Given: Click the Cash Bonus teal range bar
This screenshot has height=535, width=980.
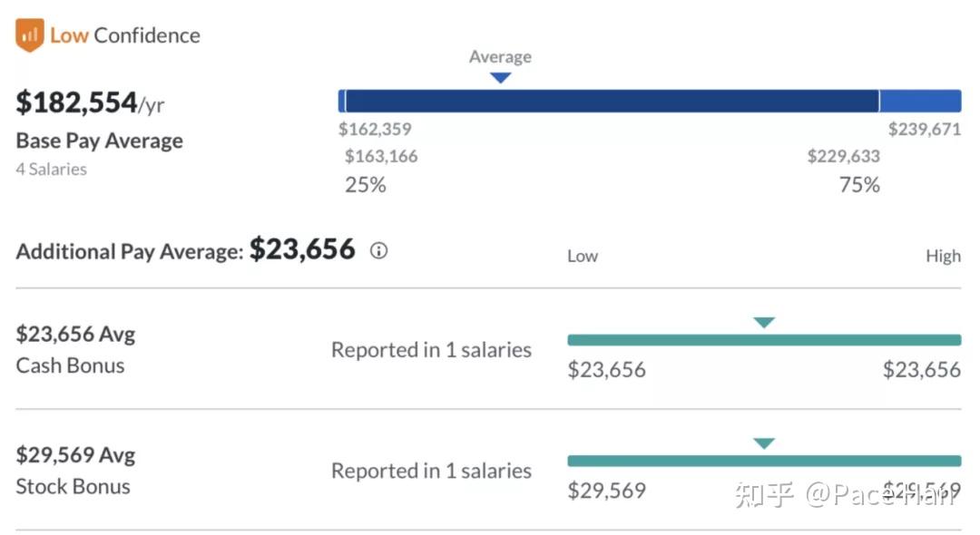Looking at the screenshot, I should pyautogui.click(x=764, y=340).
